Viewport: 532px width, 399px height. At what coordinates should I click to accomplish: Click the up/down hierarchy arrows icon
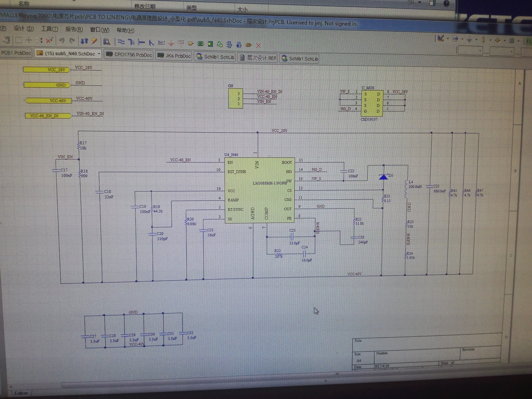[x=84, y=41]
